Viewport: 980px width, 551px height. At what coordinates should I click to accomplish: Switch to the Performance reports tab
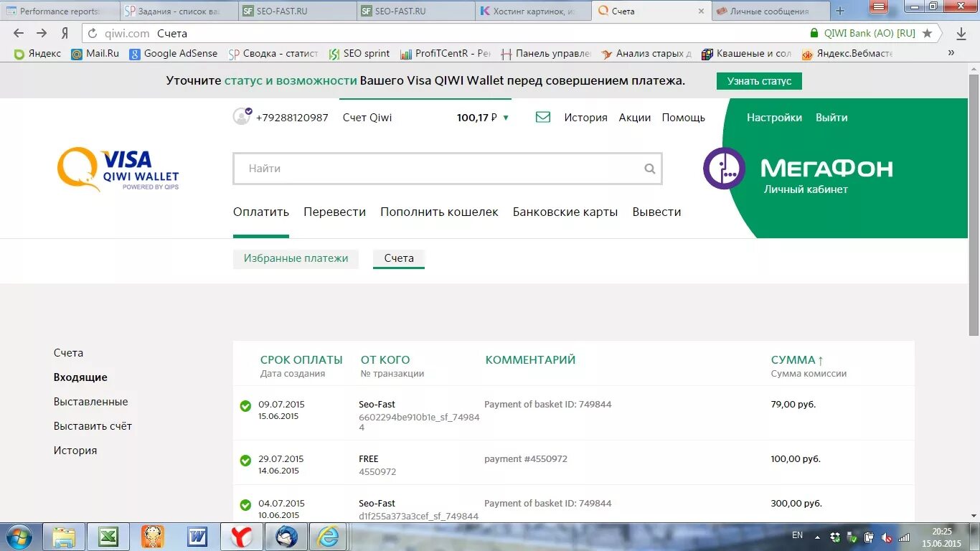click(60, 11)
